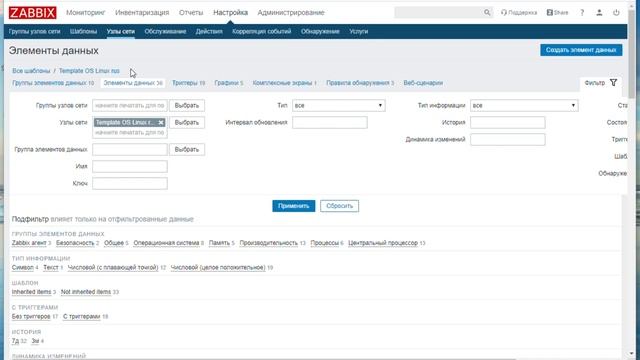Select the Узлы сети submenu item
The image size is (640, 360).
coord(121,31)
